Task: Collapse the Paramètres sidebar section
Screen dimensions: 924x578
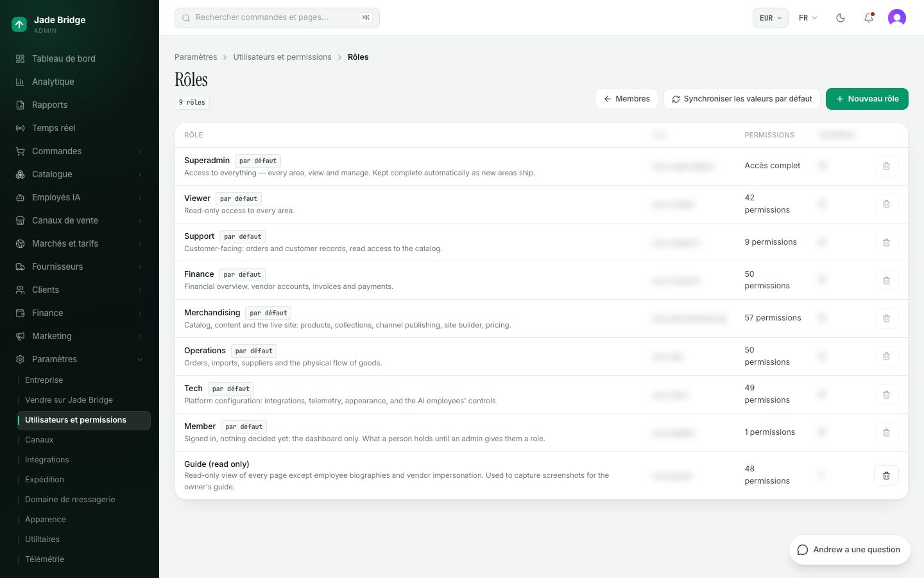Action: tap(80, 359)
